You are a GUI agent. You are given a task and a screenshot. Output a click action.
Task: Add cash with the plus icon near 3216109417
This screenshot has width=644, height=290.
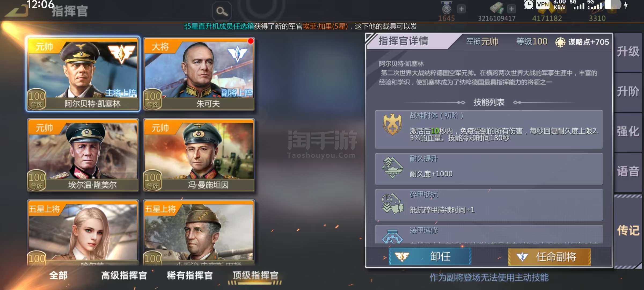click(511, 9)
